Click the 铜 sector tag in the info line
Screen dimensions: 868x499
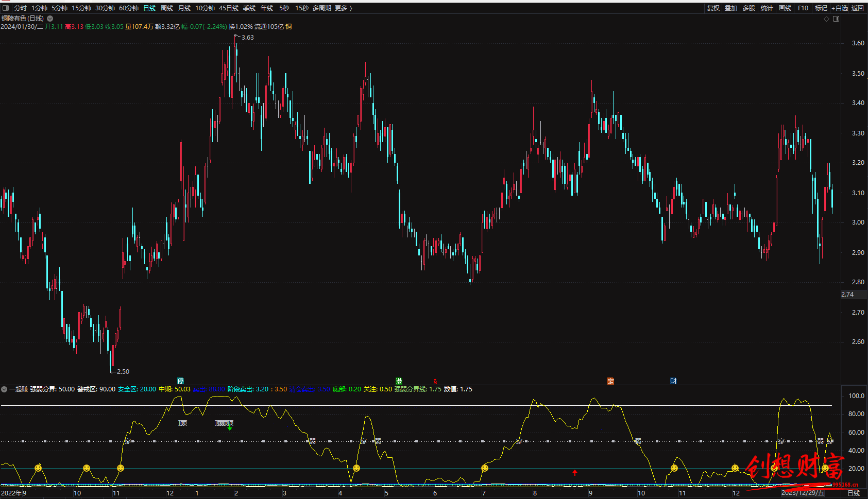point(289,27)
